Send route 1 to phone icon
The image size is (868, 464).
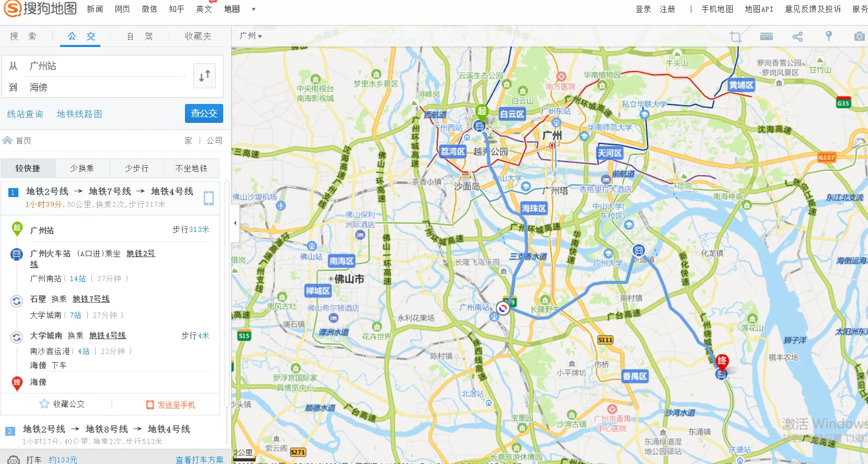[x=209, y=198]
